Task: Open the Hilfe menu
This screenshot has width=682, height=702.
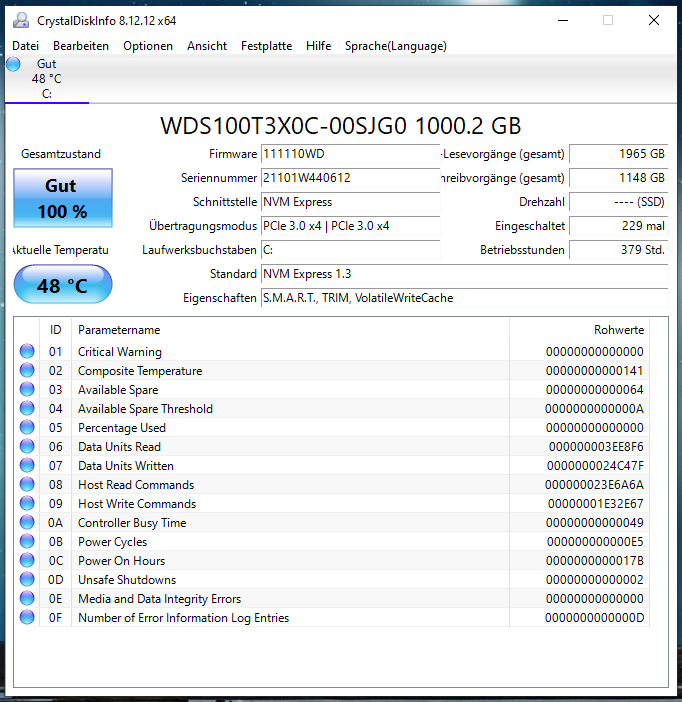Action: pos(318,46)
